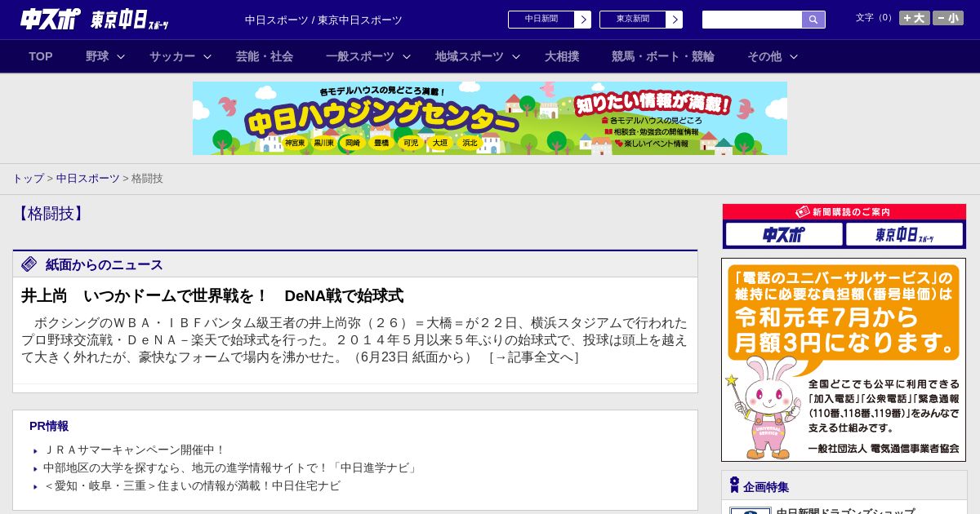The height and width of the screenshot is (514, 980).
Task: Expand the 野球 dropdown chevron
Action: [x=121, y=56]
